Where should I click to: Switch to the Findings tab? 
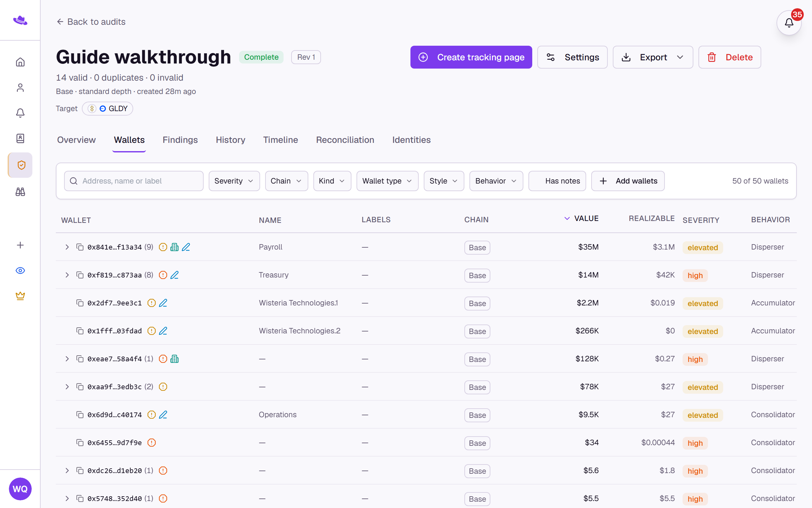(x=180, y=140)
